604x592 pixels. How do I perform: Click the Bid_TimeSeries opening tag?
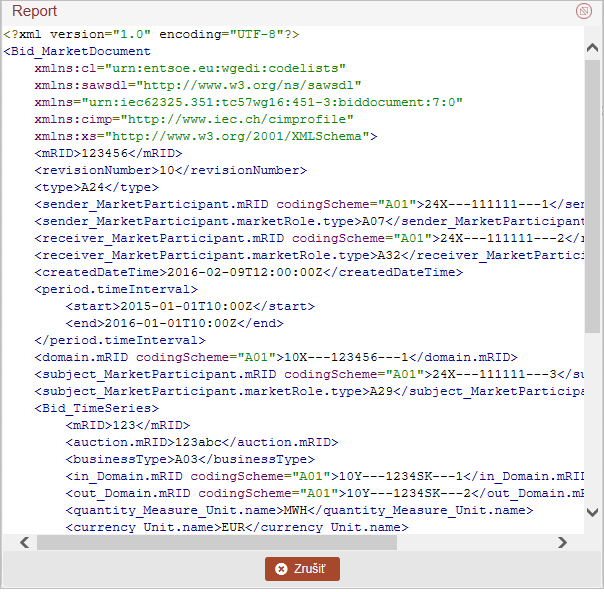pos(97,408)
